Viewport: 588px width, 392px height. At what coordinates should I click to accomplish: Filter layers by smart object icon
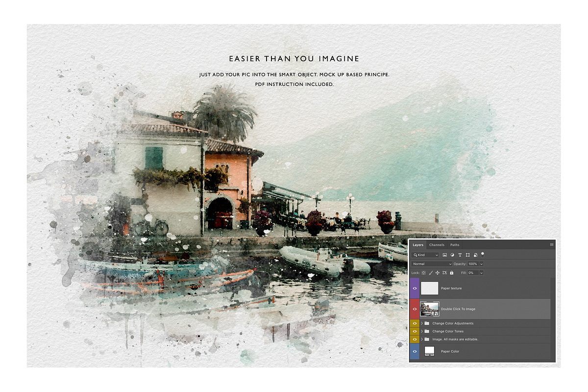(x=475, y=255)
